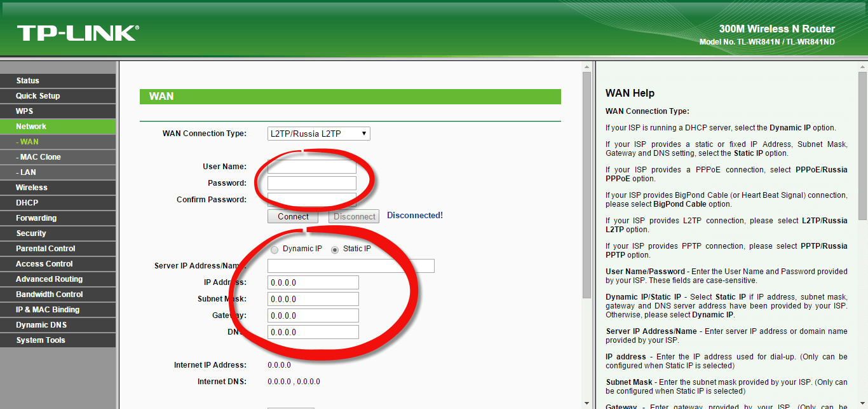Click help panel scrollbar up arrow
The height and width of the screenshot is (409, 868).
click(x=862, y=67)
